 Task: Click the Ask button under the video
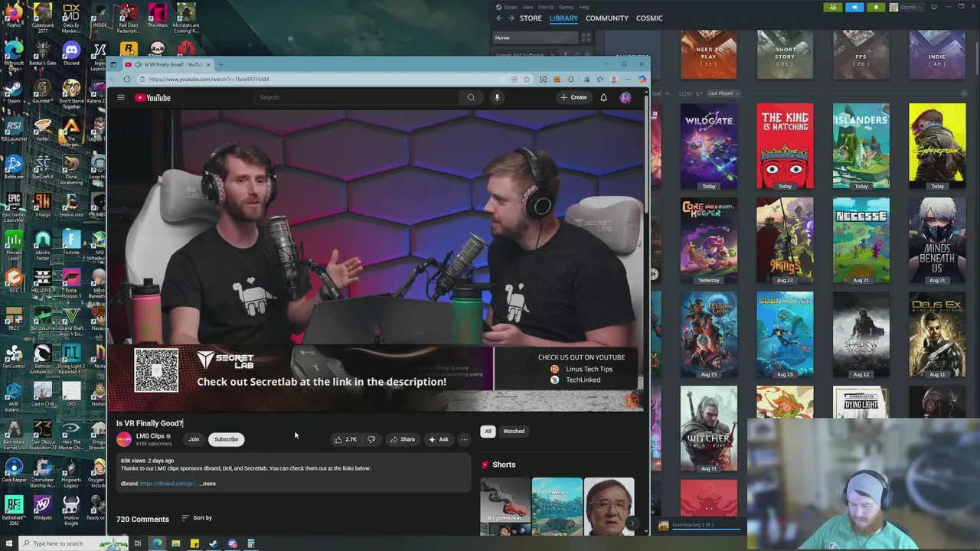pyautogui.click(x=438, y=439)
